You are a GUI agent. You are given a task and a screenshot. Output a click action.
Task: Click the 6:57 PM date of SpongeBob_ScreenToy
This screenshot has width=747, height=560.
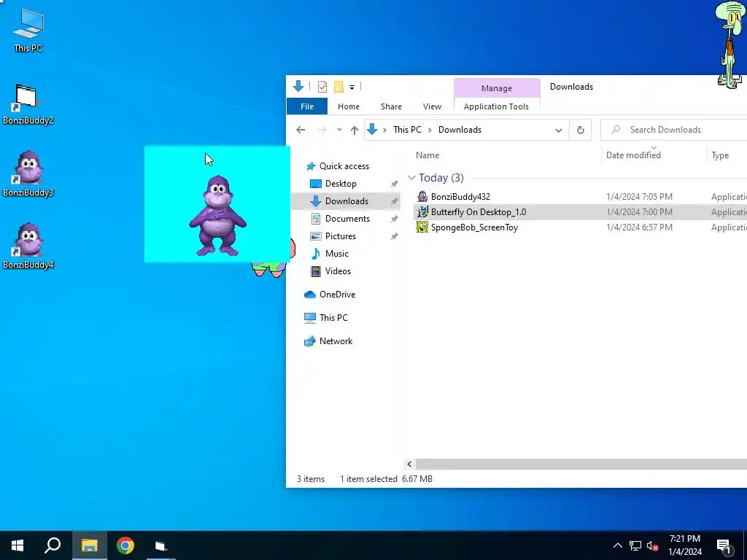pyautogui.click(x=639, y=227)
